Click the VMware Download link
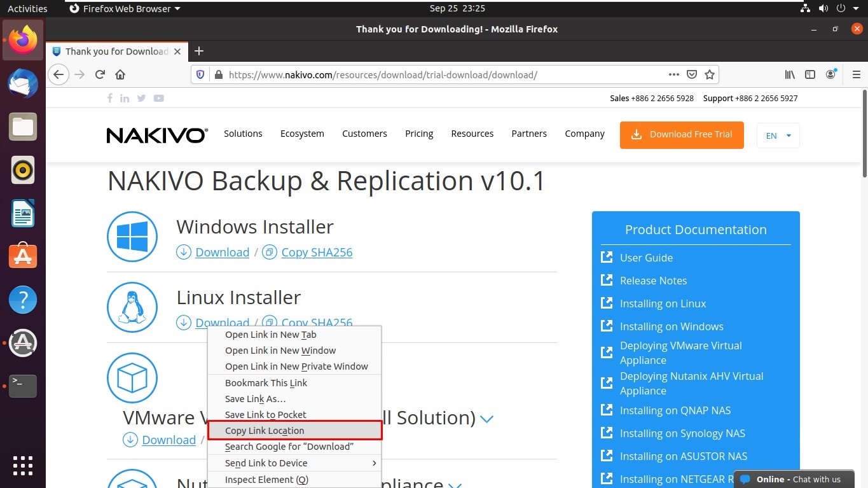Viewport: 868px width, 488px height. tap(169, 440)
